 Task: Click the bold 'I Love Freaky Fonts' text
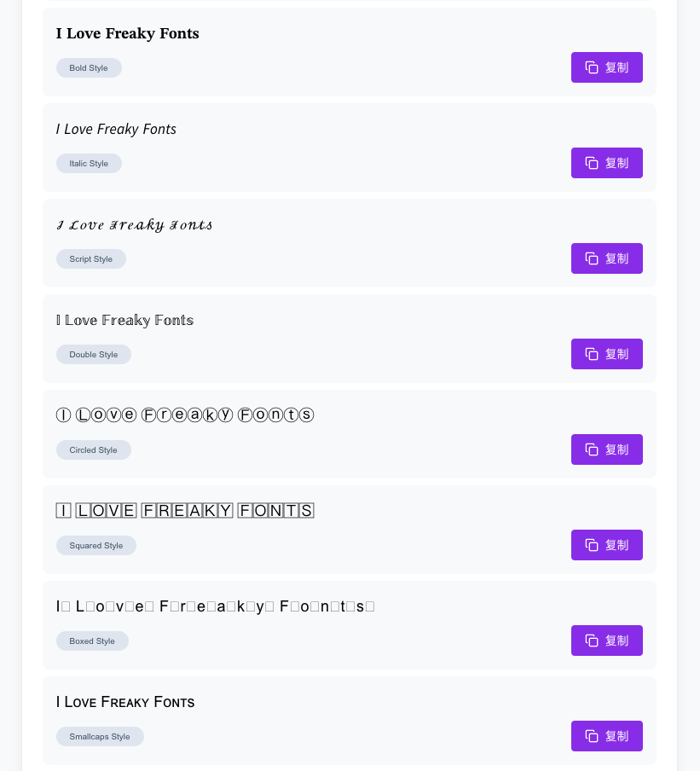pos(128,33)
